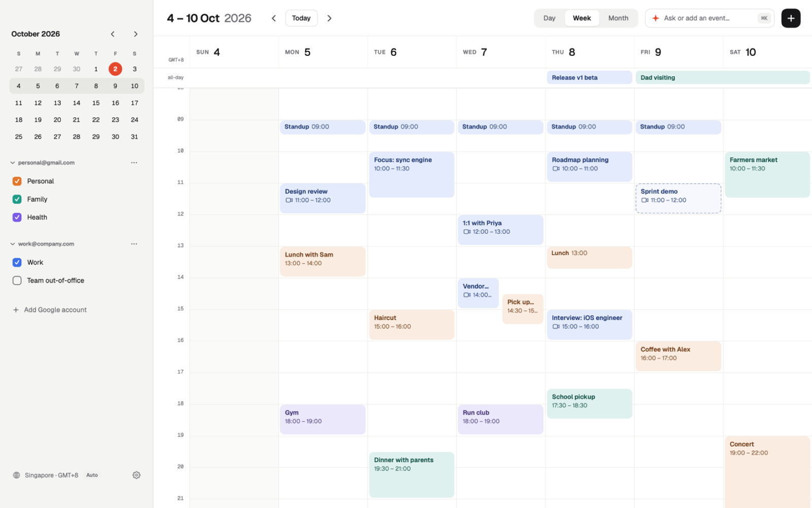The height and width of the screenshot is (508, 812).
Task: Switch to Day view
Action: pos(549,18)
